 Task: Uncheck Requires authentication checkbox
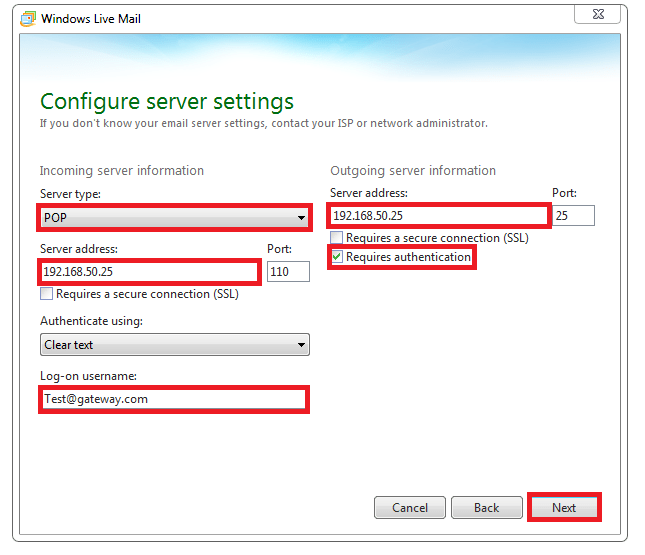coord(336,257)
